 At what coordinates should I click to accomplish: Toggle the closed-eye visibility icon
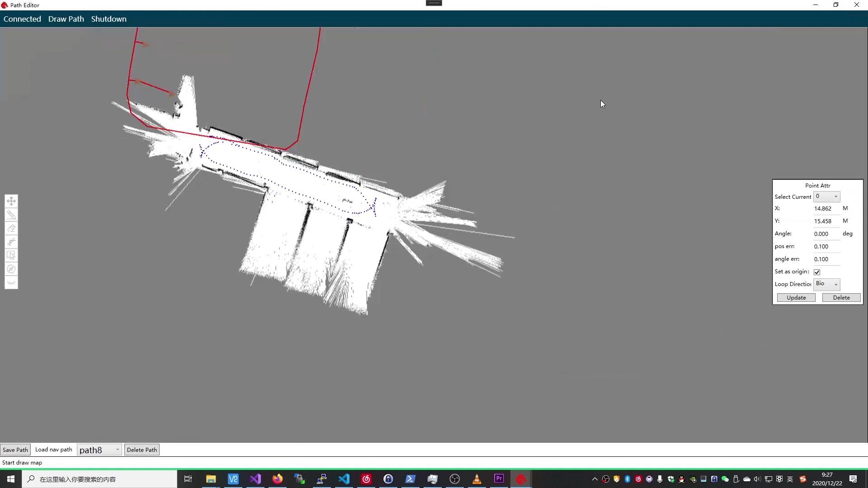click(x=11, y=283)
